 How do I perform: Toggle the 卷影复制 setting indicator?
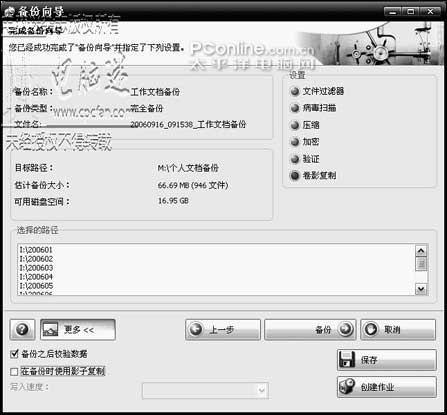pyautogui.click(x=295, y=176)
